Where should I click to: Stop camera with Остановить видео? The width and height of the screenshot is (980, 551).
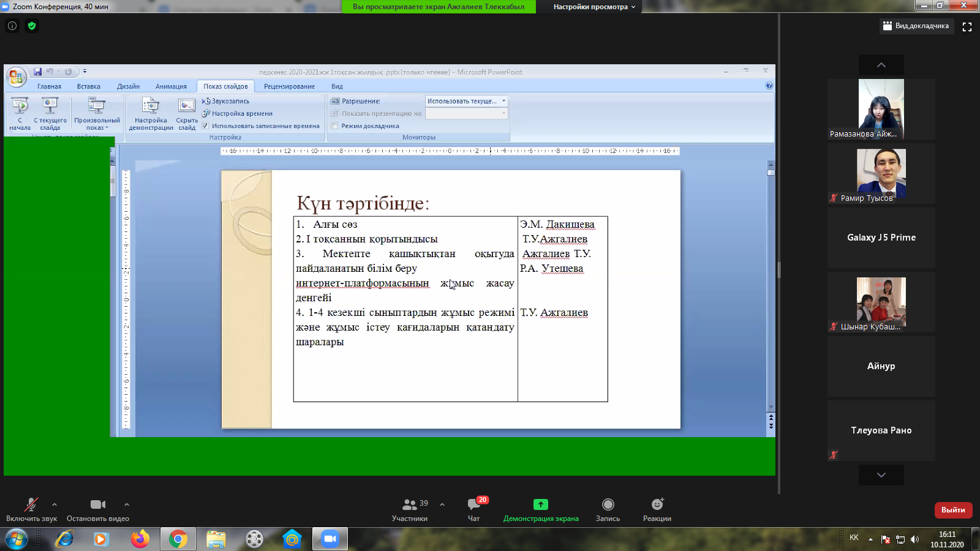pyautogui.click(x=98, y=509)
